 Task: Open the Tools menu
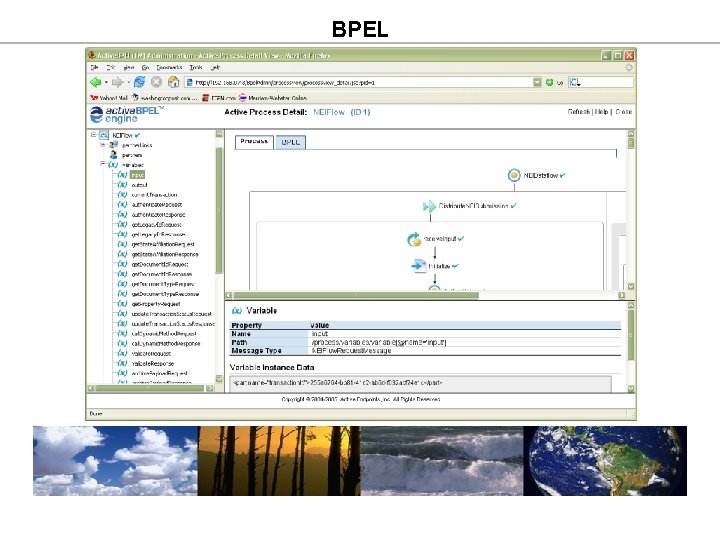coord(196,68)
